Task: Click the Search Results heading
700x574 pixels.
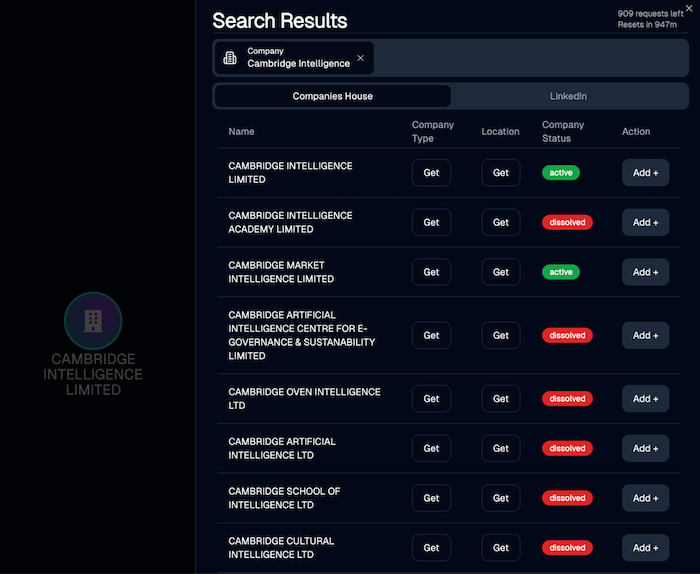Action: [280, 21]
